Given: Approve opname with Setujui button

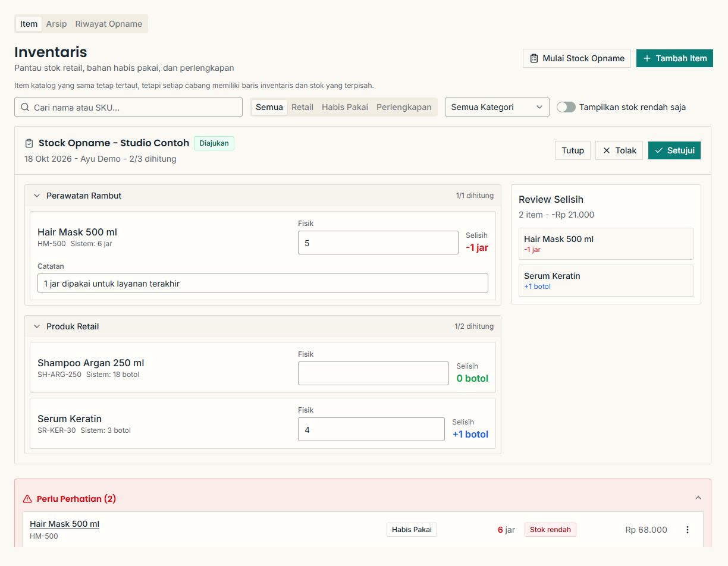Looking at the screenshot, I should [x=674, y=150].
